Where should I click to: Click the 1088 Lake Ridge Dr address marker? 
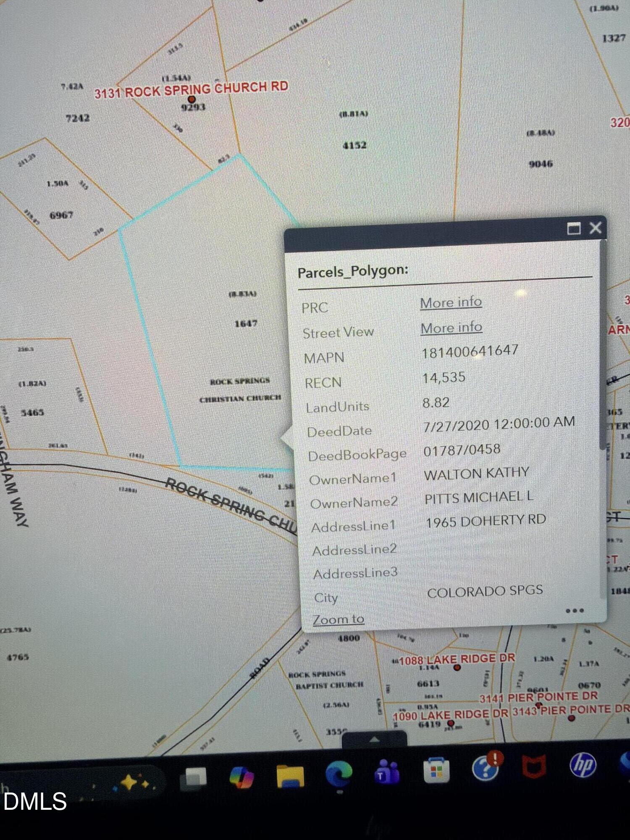[457, 668]
